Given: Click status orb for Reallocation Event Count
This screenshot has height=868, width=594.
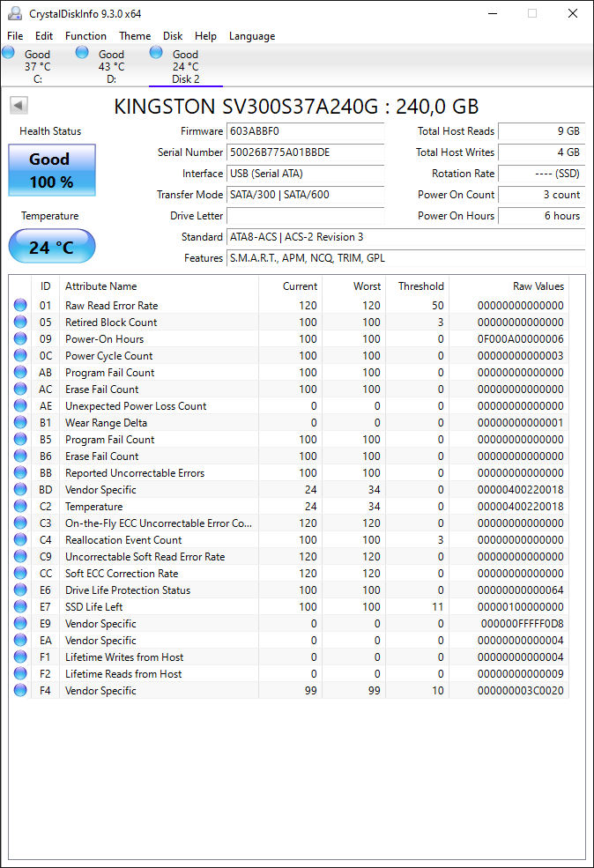Looking at the screenshot, I should (x=20, y=539).
